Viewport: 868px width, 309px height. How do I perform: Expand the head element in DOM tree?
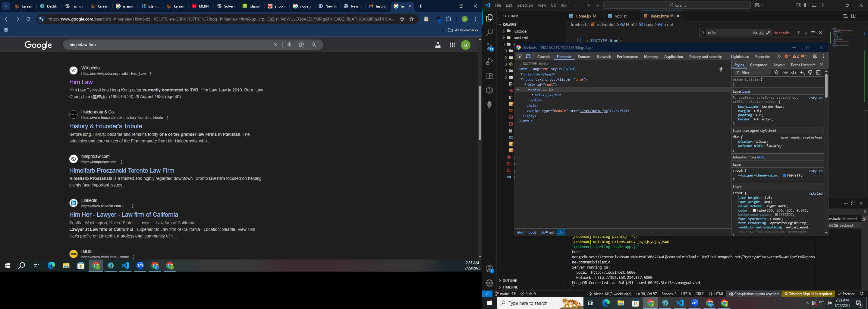pos(522,74)
